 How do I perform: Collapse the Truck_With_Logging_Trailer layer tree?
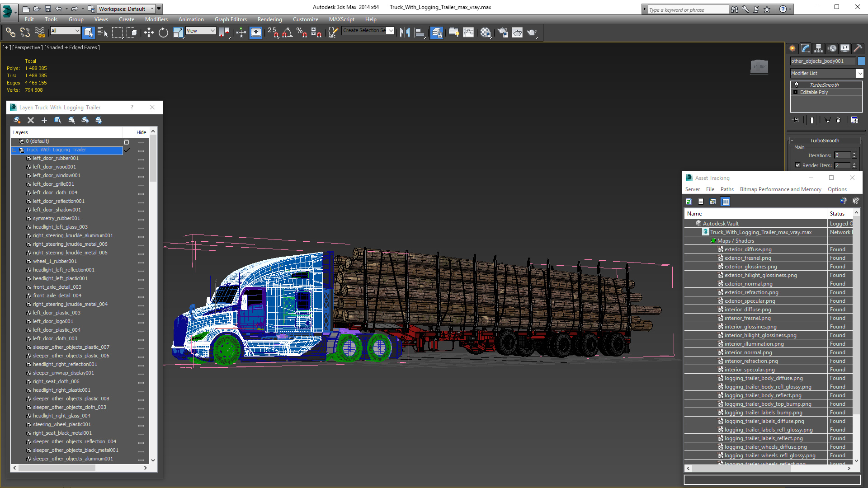pyautogui.click(x=14, y=150)
